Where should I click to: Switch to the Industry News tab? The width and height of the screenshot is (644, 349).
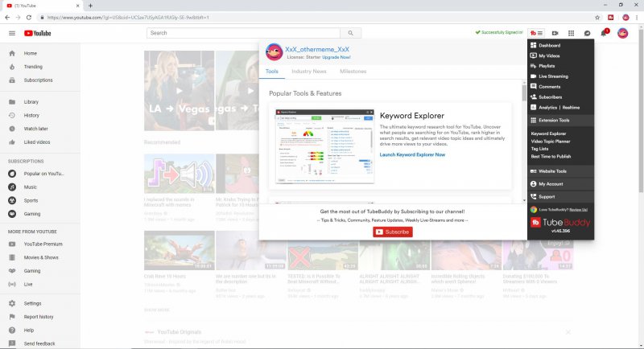tap(308, 72)
